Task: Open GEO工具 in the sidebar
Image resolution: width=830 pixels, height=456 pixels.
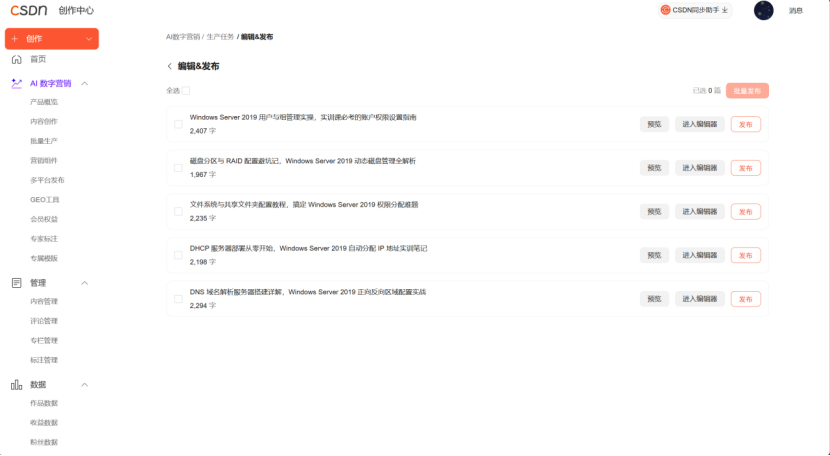Action: point(44,200)
